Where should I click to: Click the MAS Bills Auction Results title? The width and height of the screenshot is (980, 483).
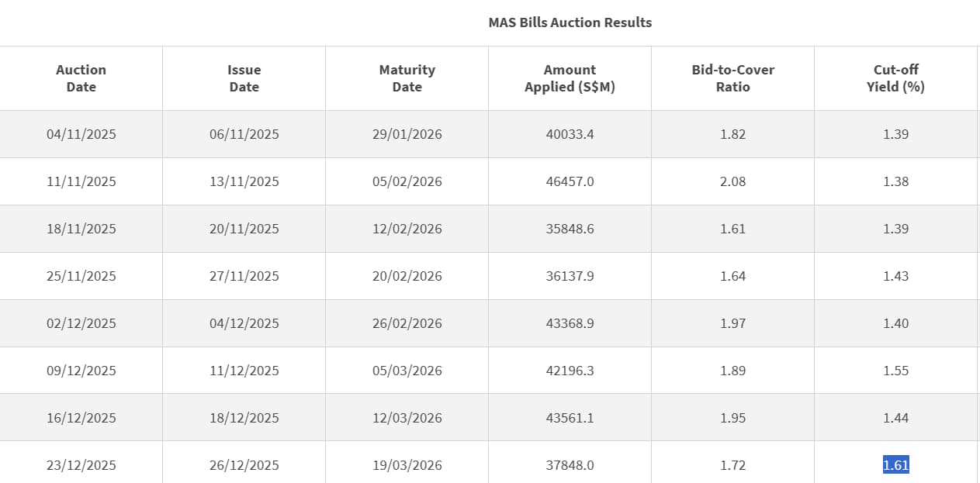[x=570, y=22]
